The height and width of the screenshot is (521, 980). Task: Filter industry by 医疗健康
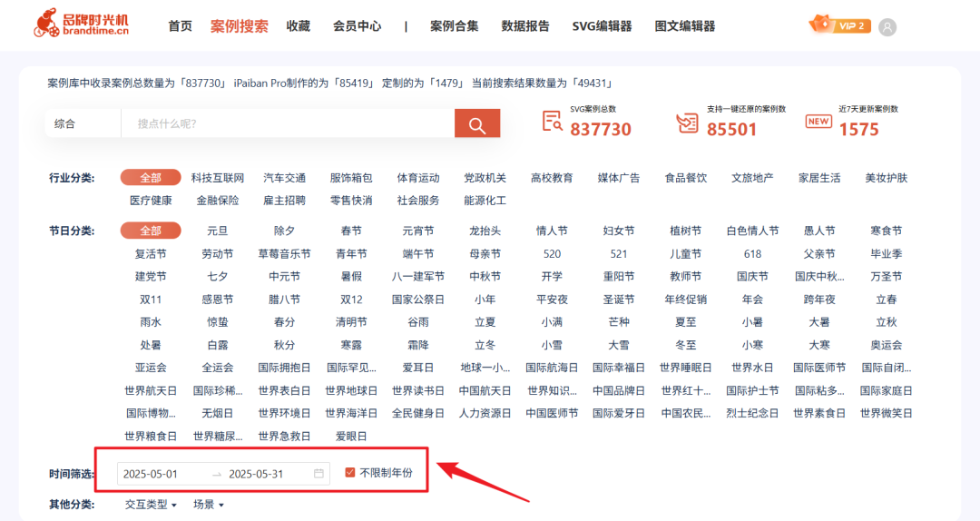coord(151,201)
